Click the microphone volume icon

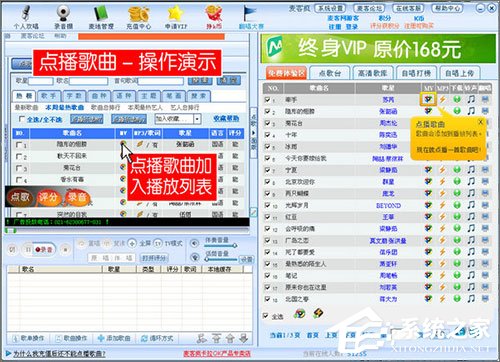click(194, 257)
